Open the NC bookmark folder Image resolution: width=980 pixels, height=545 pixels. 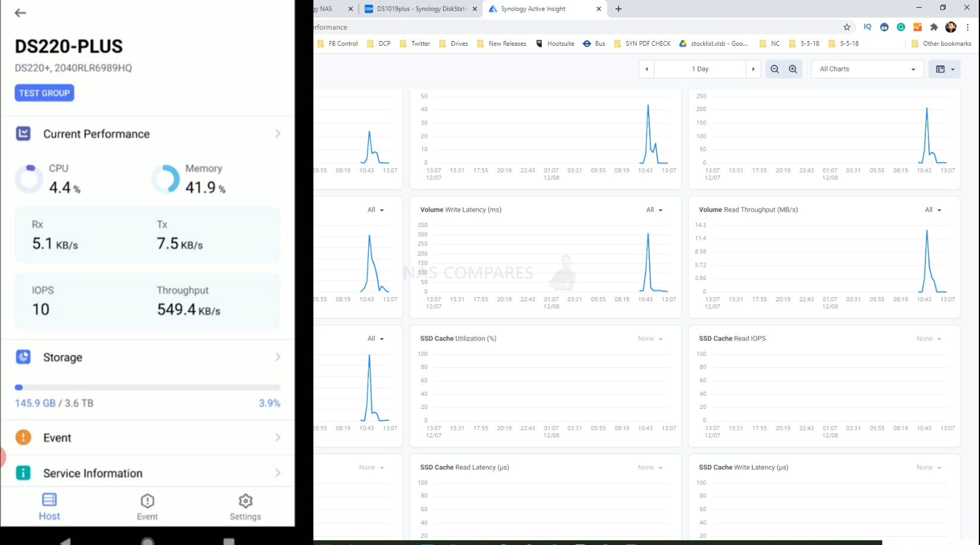[x=770, y=43]
